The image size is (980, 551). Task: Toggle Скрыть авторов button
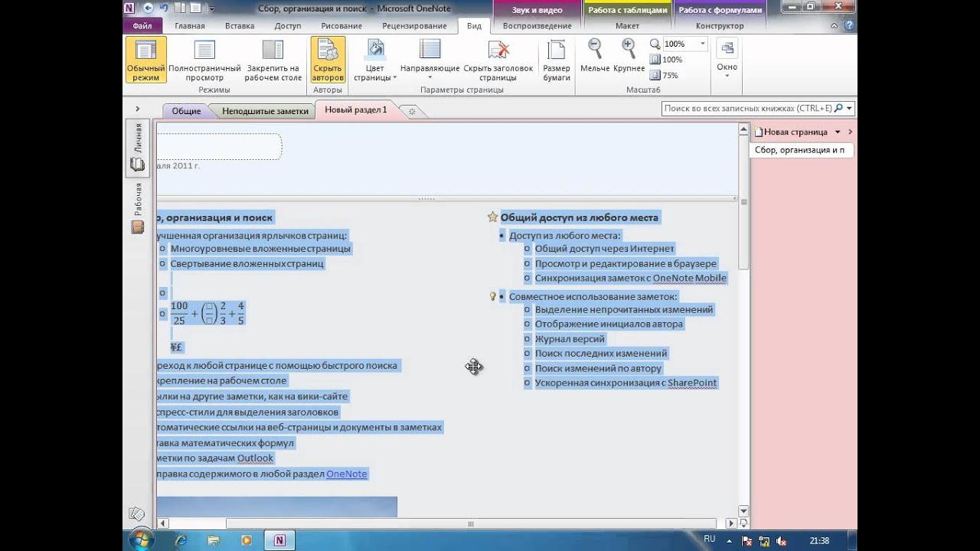[x=328, y=60]
